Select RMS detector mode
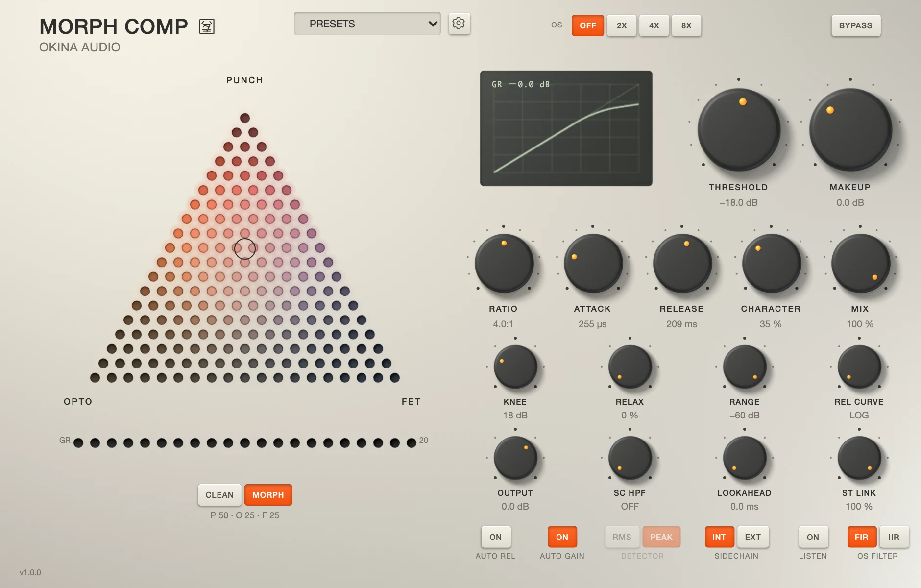The width and height of the screenshot is (921, 588). tap(622, 537)
